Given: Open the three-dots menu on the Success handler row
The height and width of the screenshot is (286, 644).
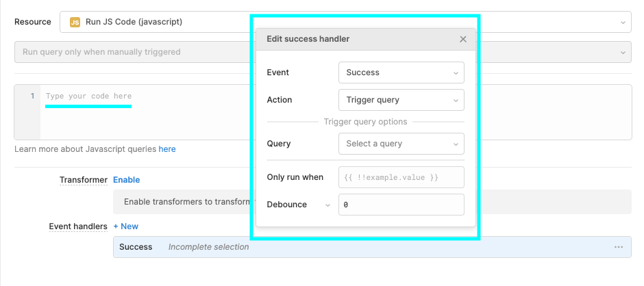Looking at the screenshot, I should click(x=619, y=247).
